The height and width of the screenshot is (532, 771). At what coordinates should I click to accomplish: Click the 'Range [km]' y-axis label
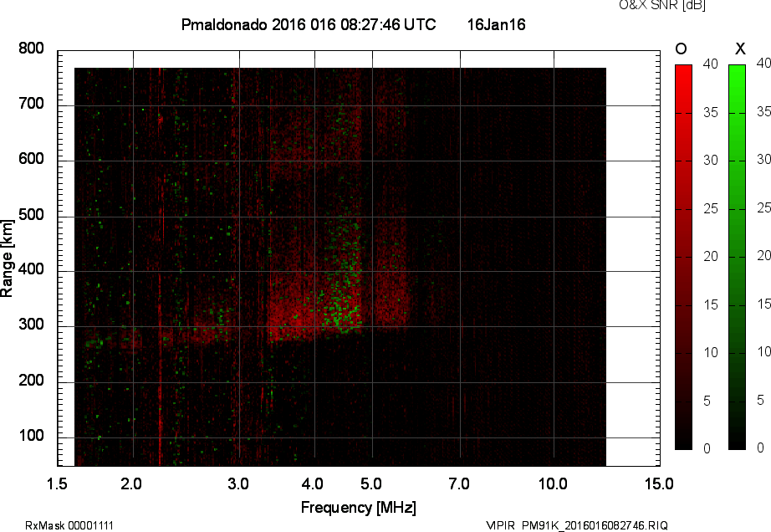point(7,258)
